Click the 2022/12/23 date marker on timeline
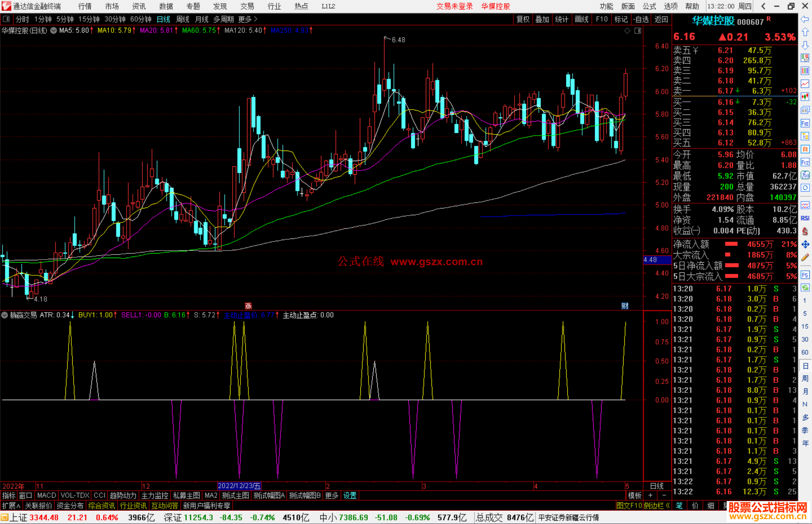 (x=239, y=486)
